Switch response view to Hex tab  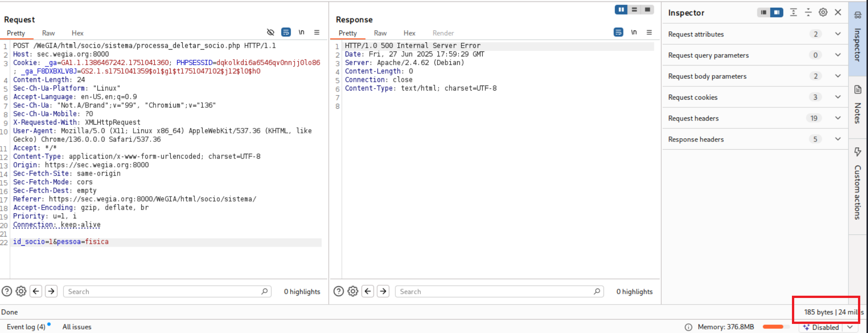(x=409, y=33)
